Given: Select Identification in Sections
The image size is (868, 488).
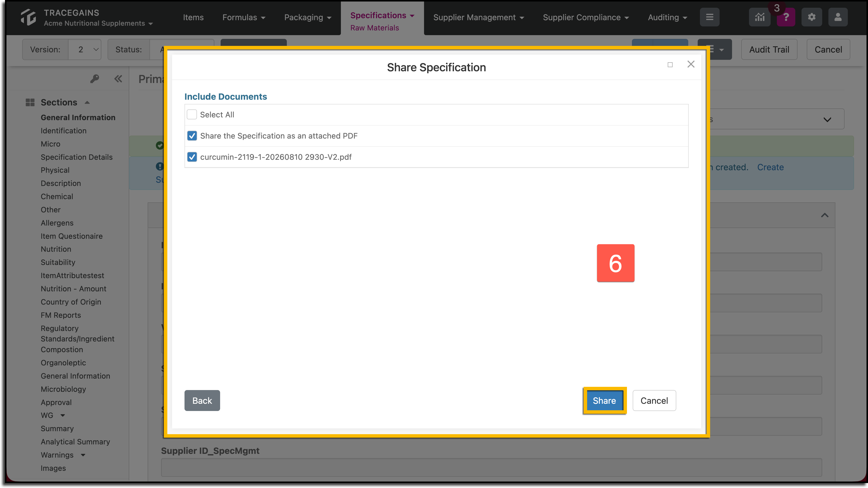Looking at the screenshot, I should tap(63, 131).
